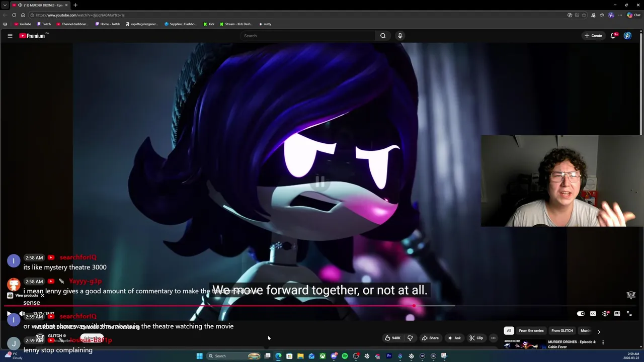This screenshot has width=644, height=362.
Task: Open File Explorer from the taskbar
Action: (300, 356)
